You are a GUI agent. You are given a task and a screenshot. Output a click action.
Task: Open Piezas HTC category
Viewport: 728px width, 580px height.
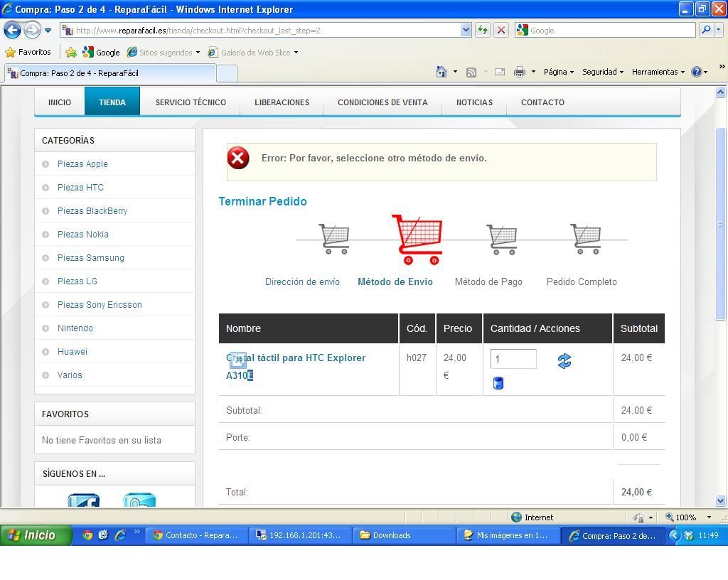point(80,188)
